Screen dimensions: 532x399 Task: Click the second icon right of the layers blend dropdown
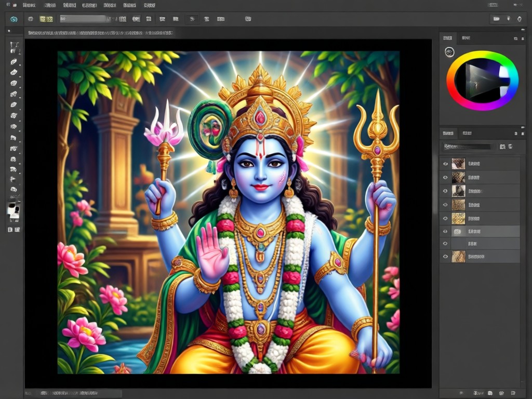click(511, 147)
